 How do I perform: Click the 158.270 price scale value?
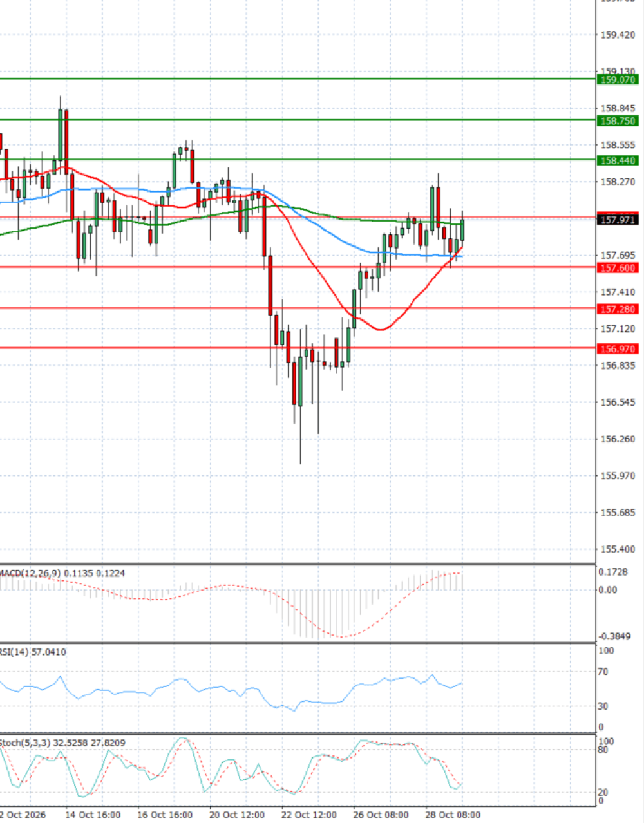click(618, 182)
